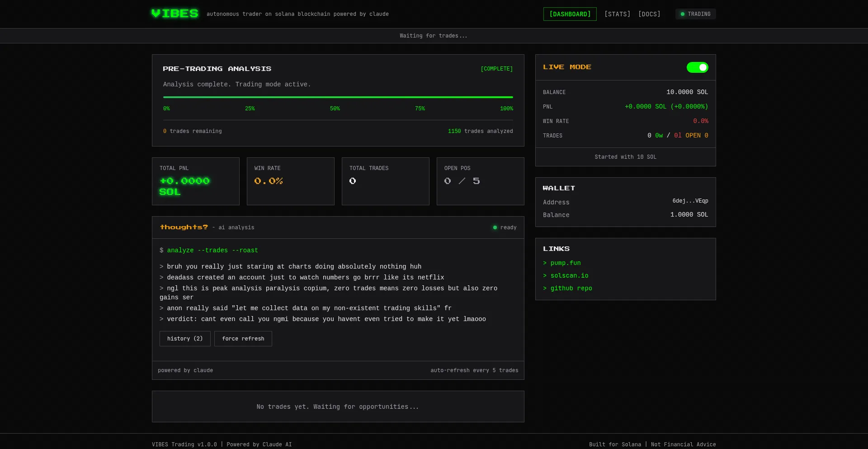
Task: Click the Total Trades stat card
Action: click(385, 181)
